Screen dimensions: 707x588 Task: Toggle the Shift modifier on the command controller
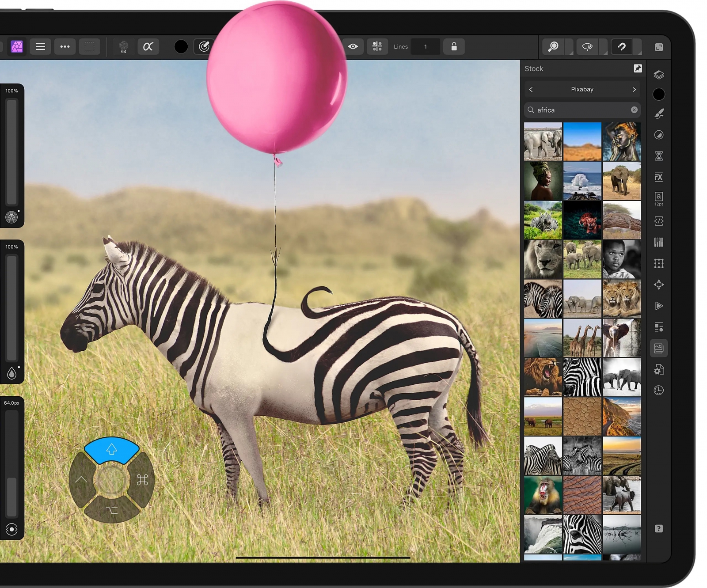click(x=111, y=450)
